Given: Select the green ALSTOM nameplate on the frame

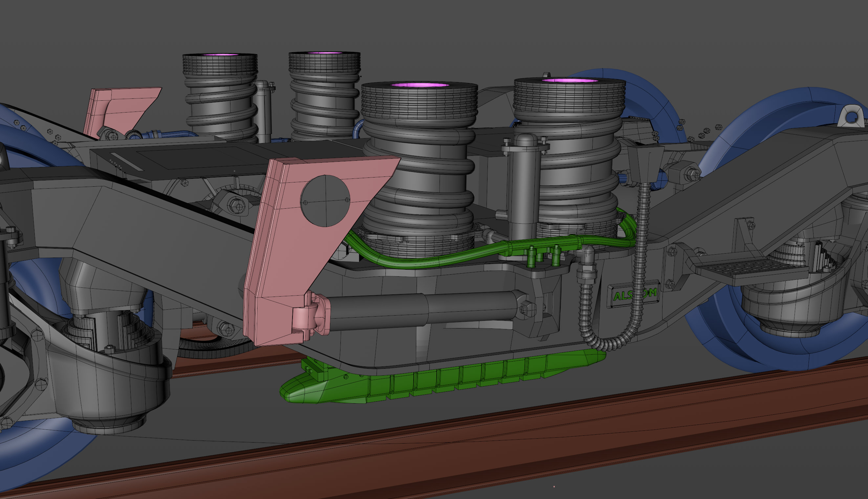Looking at the screenshot, I should (x=633, y=294).
